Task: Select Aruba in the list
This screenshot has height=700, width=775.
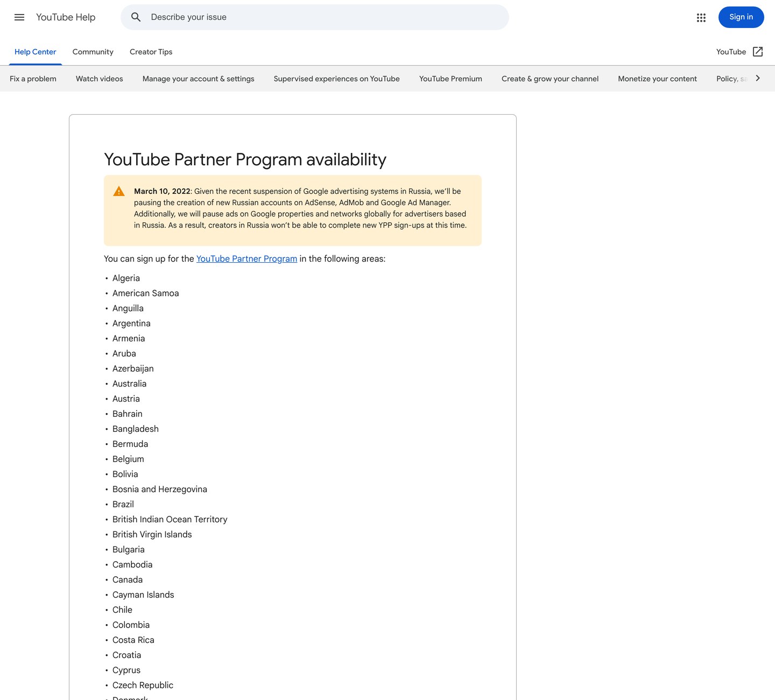Action: [124, 353]
